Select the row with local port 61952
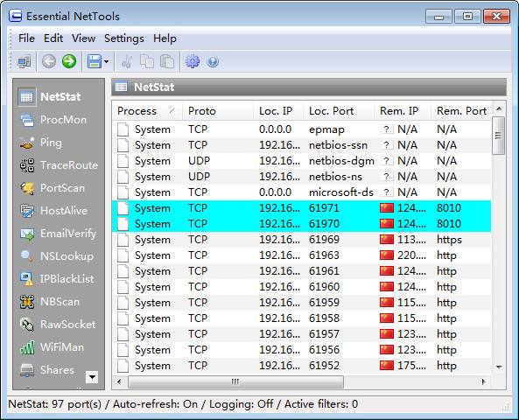The image size is (519, 420). tap(301, 366)
